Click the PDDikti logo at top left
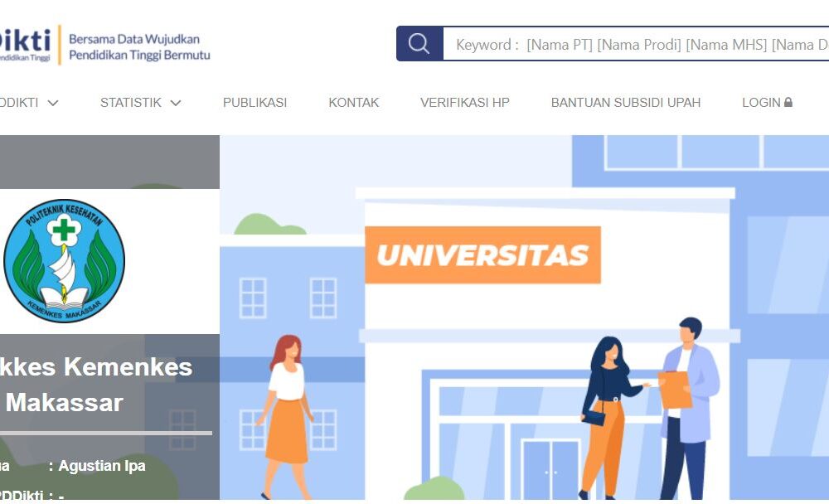829x504 pixels. pos(25,44)
